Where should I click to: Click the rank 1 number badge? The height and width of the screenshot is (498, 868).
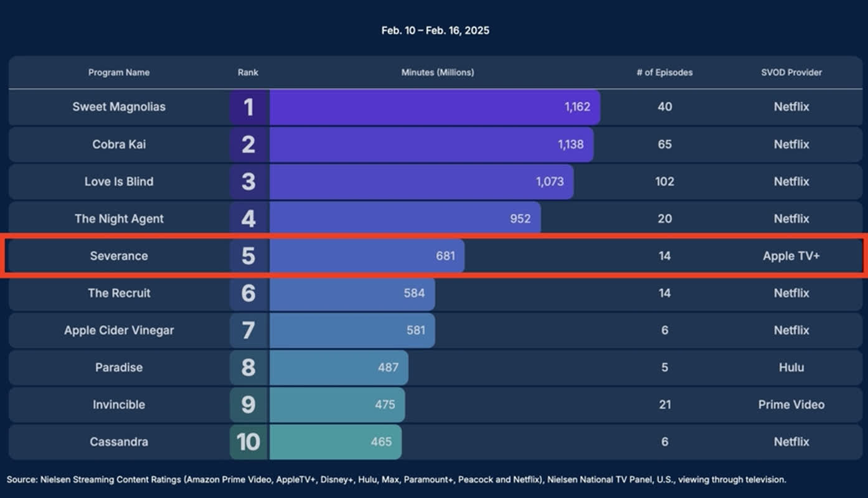[x=248, y=107]
